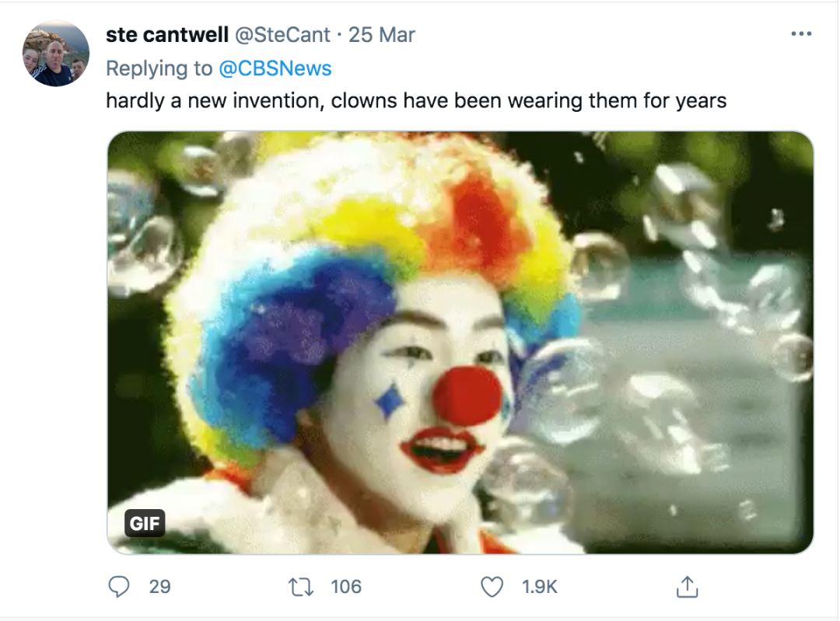Click the tweet text about clowns
This screenshot has width=840, height=621.
416,100
